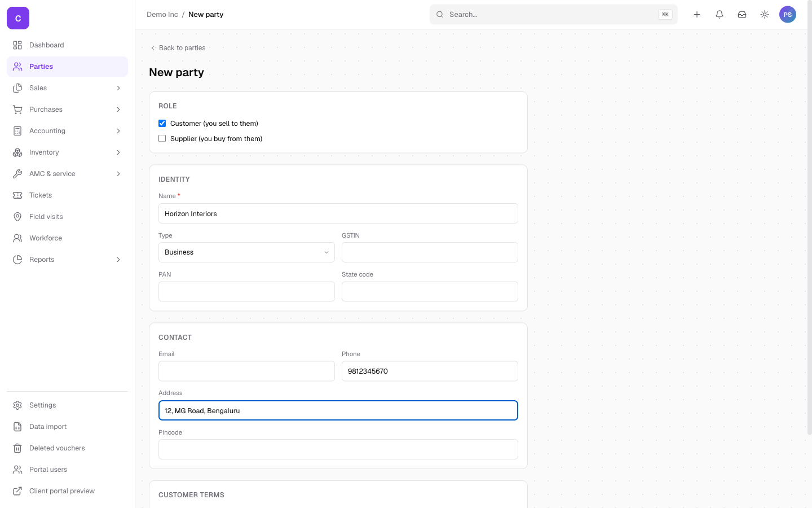Image resolution: width=812 pixels, height=508 pixels.
Task: Click the purple C company logo
Action: point(18,18)
